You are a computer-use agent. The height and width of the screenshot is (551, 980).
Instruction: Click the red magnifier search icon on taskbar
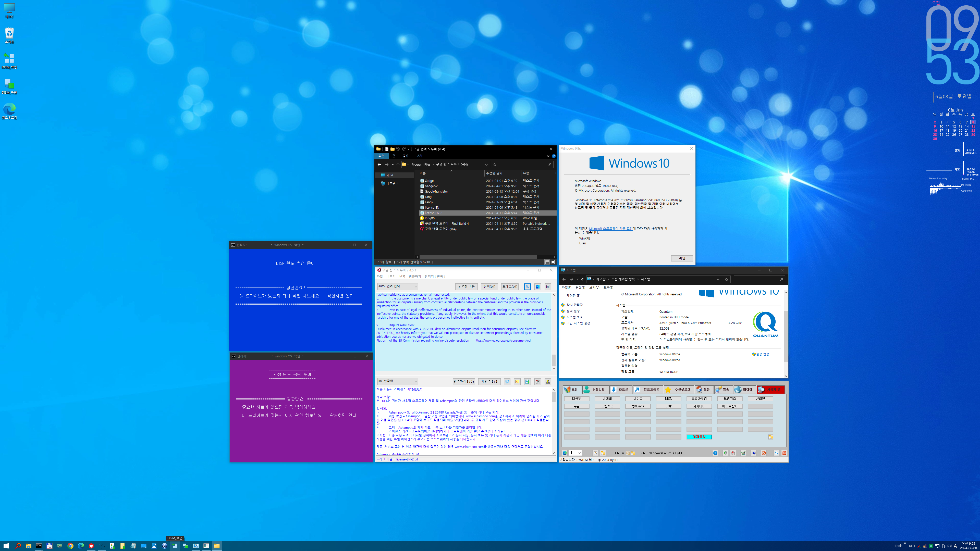pyautogui.click(x=18, y=546)
